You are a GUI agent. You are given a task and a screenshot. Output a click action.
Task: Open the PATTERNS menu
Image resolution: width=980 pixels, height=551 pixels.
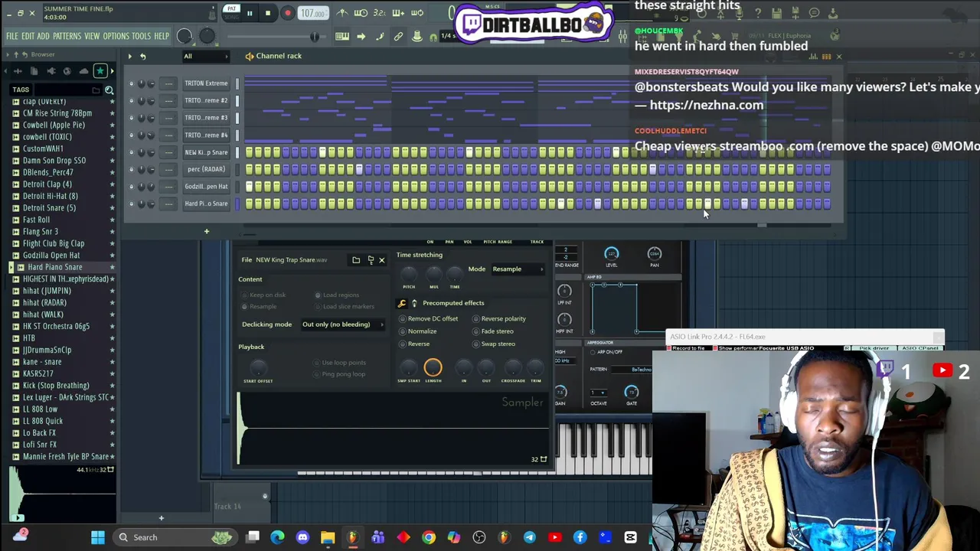coord(67,36)
